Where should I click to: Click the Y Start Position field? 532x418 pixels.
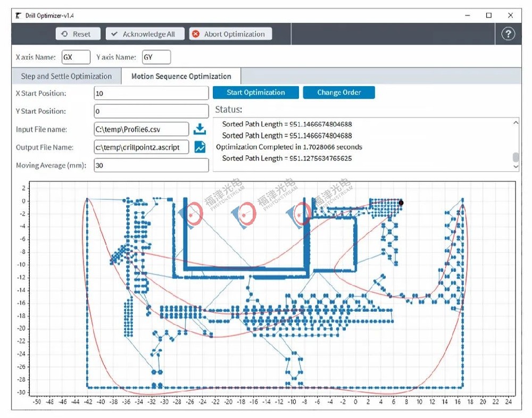pyautogui.click(x=151, y=111)
